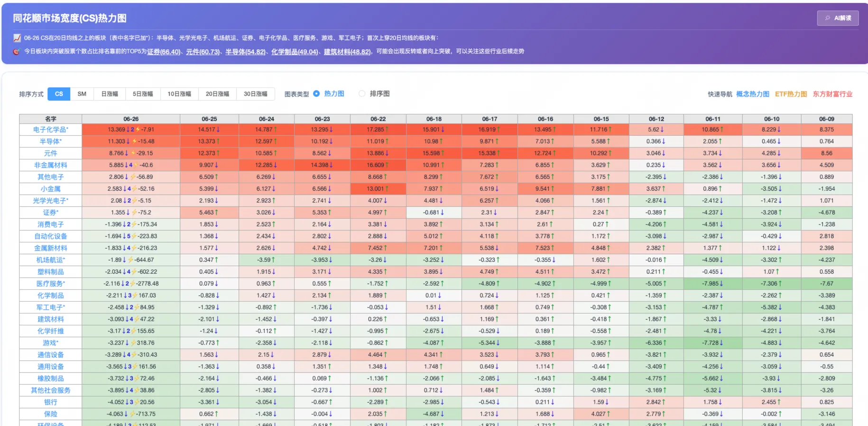Click the lightning icon in 半导体 06-26 cell
This screenshot has width=868, height=426.
tap(135, 141)
